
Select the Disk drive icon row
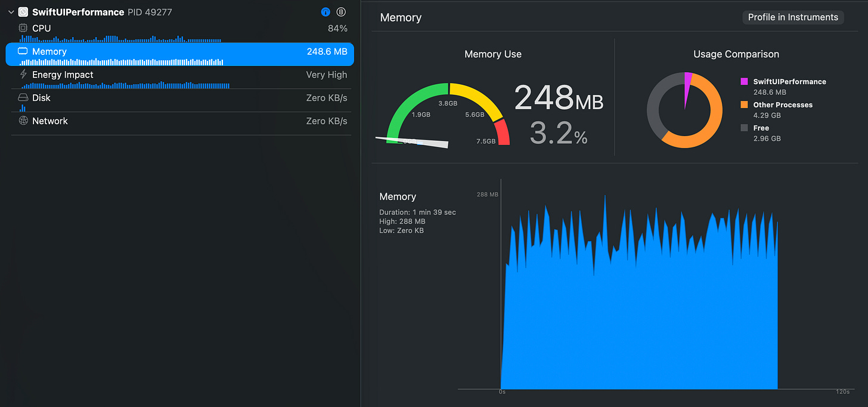(179, 100)
